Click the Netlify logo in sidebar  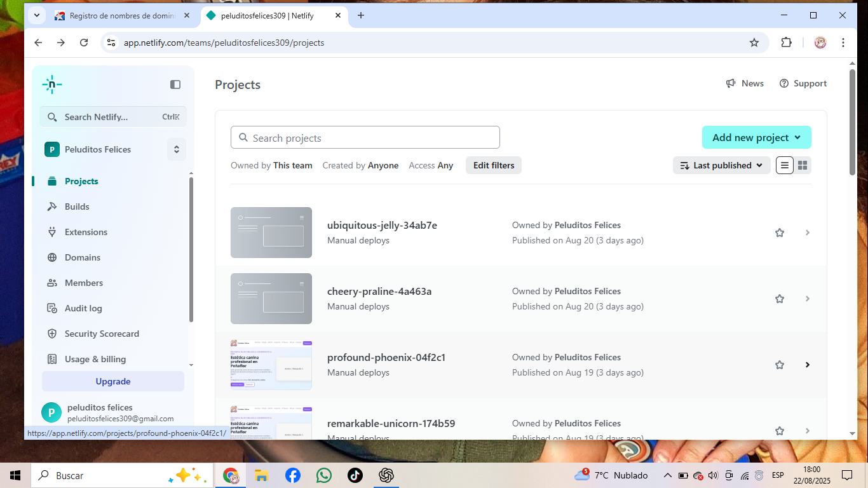(52, 85)
